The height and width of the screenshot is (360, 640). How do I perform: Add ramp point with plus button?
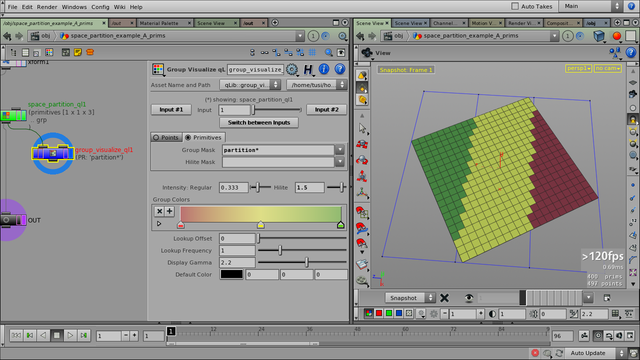[x=169, y=211]
